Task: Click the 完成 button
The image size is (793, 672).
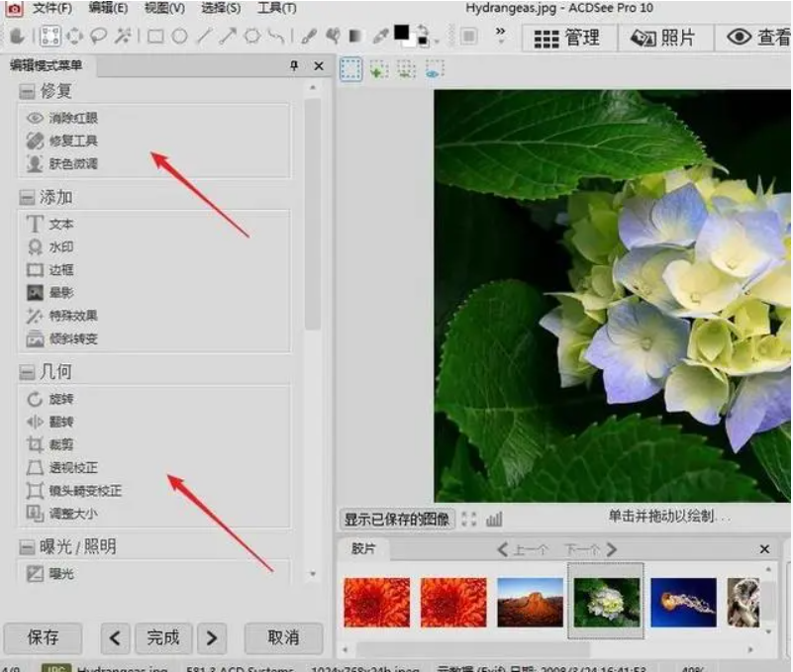Action: [163, 637]
